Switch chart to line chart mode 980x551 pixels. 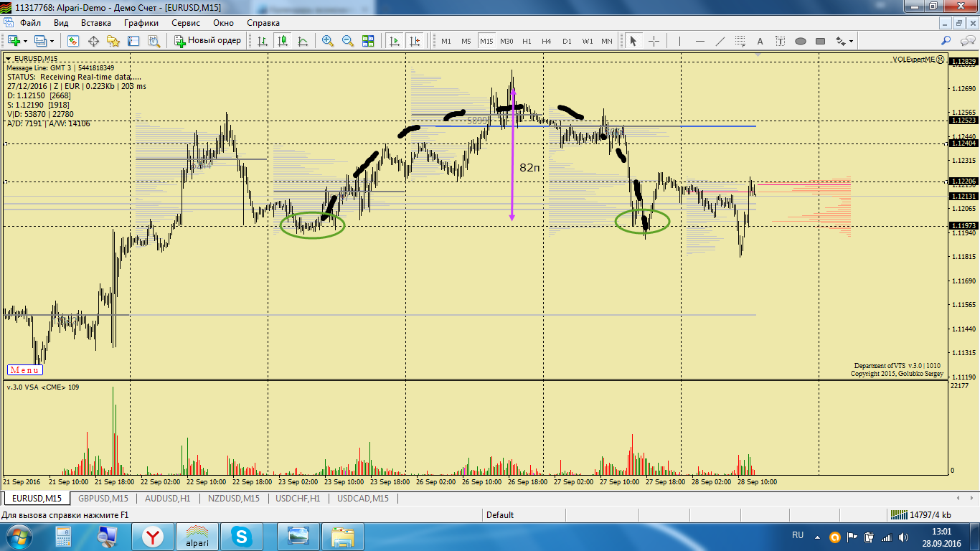pyautogui.click(x=303, y=41)
